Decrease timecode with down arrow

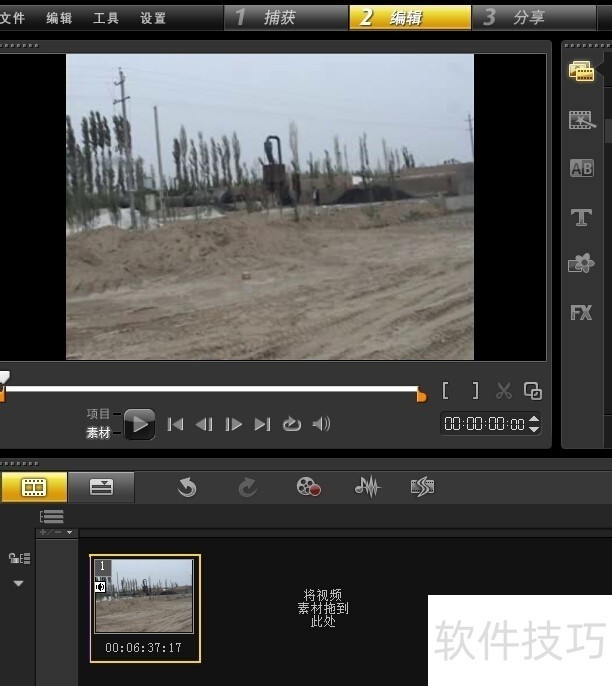click(x=534, y=429)
